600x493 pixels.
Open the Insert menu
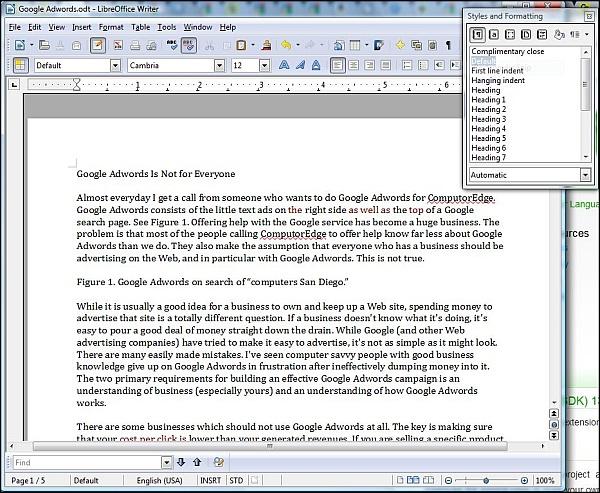point(82,27)
